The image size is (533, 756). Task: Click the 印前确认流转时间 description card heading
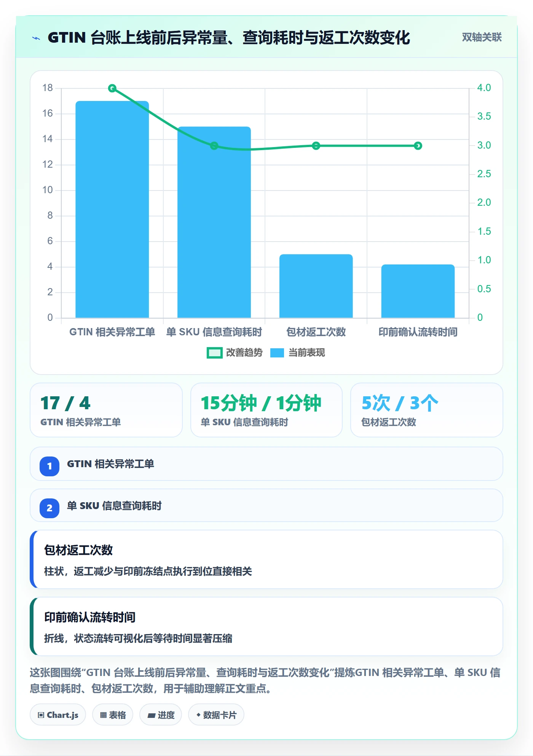click(90, 617)
